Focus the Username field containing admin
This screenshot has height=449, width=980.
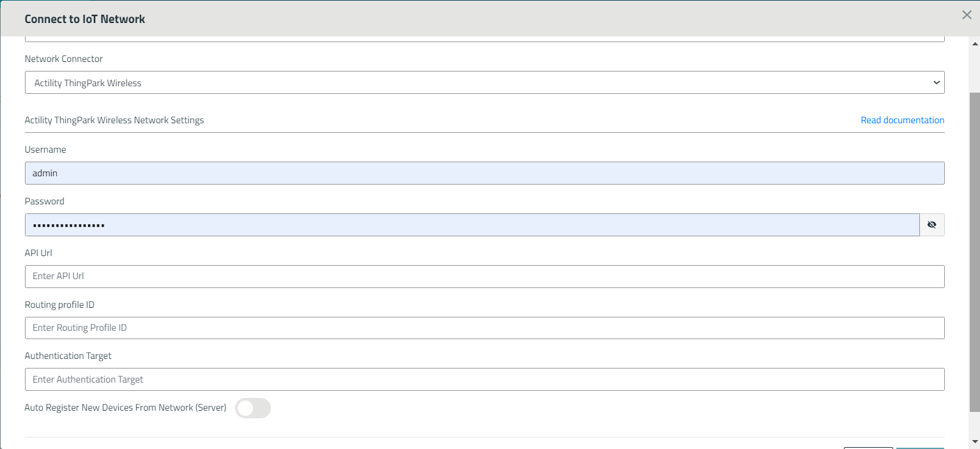(484, 173)
